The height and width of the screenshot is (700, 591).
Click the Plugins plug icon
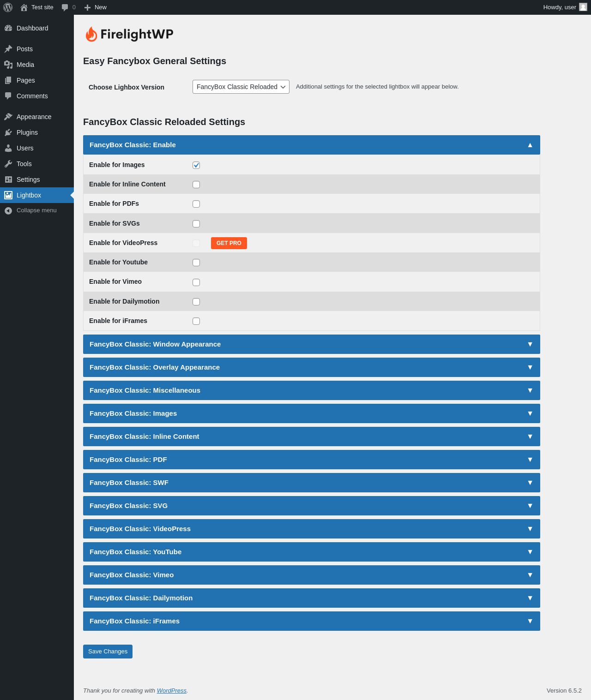coord(8,132)
